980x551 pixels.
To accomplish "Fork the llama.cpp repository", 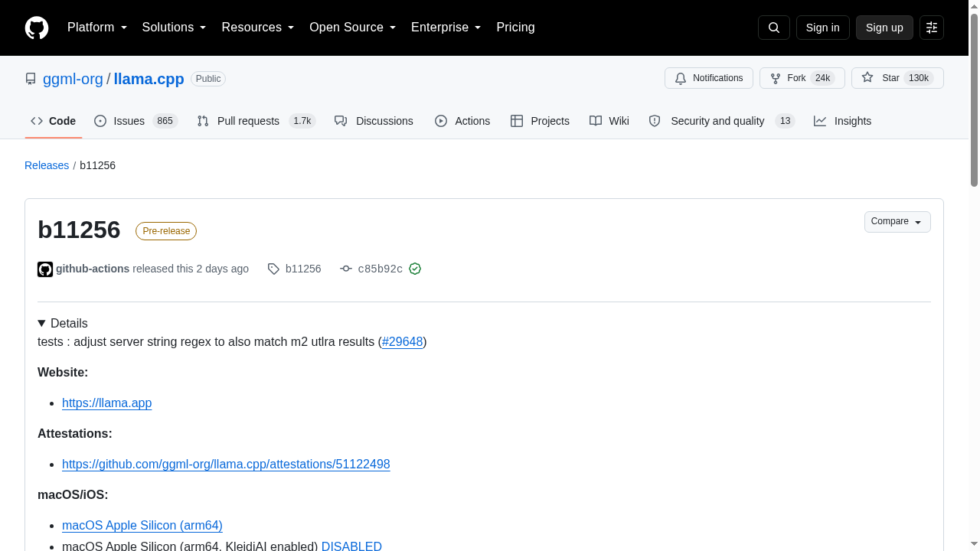I will click(802, 78).
